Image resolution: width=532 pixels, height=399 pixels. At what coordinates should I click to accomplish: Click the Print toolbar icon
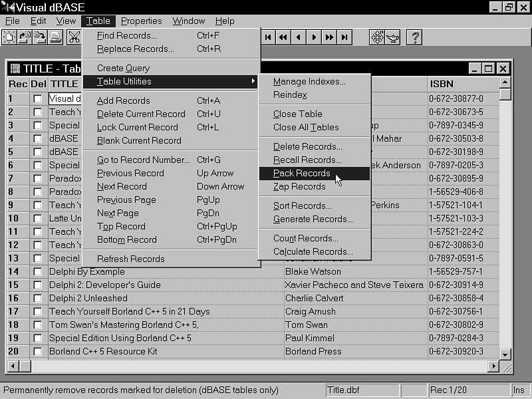click(55, 37)
